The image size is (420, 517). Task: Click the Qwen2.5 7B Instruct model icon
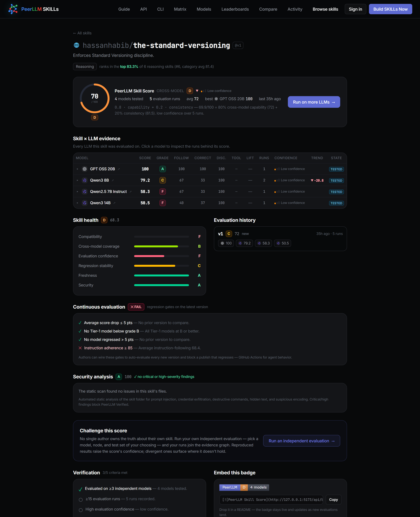click(85, 192)
